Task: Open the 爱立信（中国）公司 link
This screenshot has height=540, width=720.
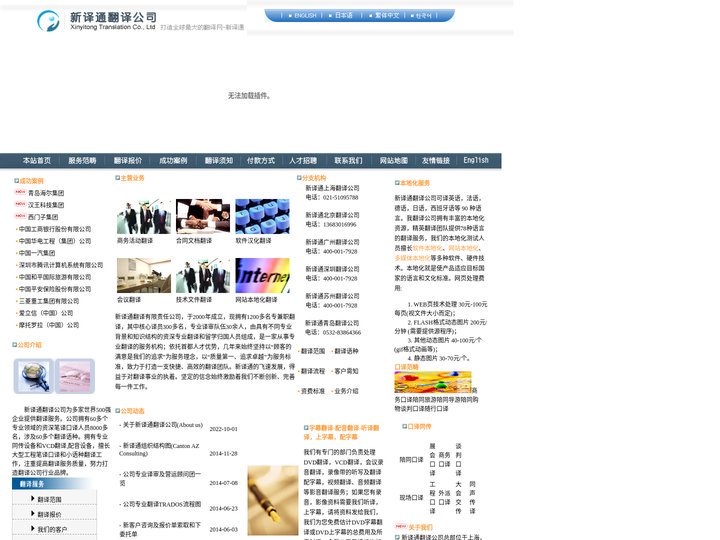Action: [x=45, y=313]
